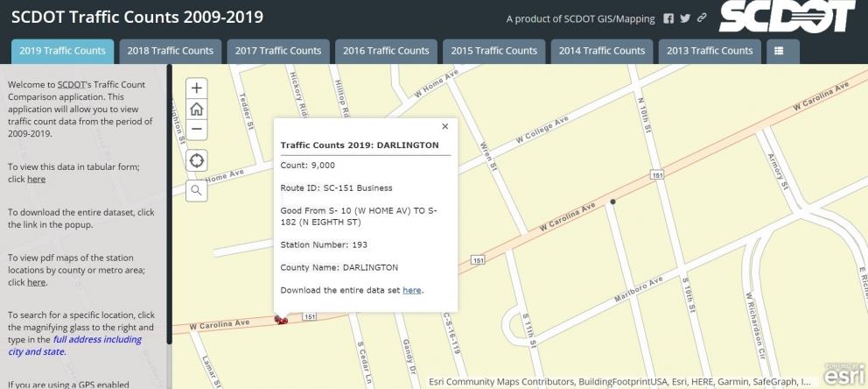Screen dimensions: 868x389
Task: Close the Darlington traffic count popup
Action: coord(444,126)
